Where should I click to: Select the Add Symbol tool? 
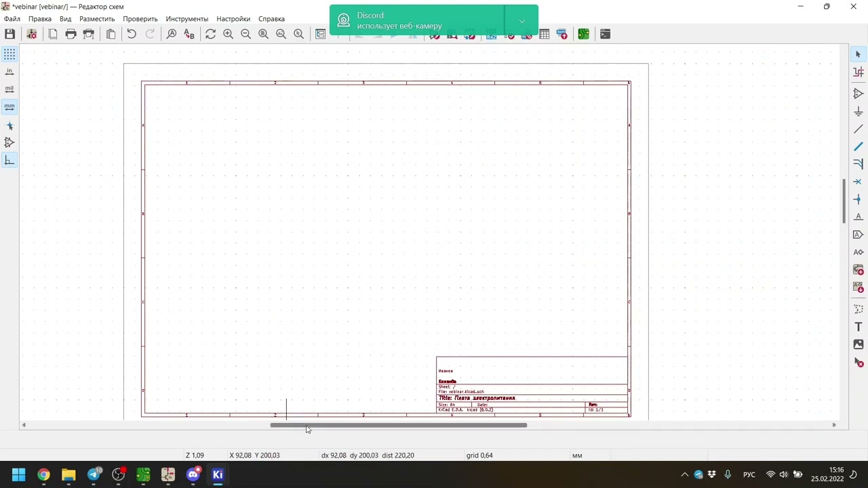coord(858,94)
